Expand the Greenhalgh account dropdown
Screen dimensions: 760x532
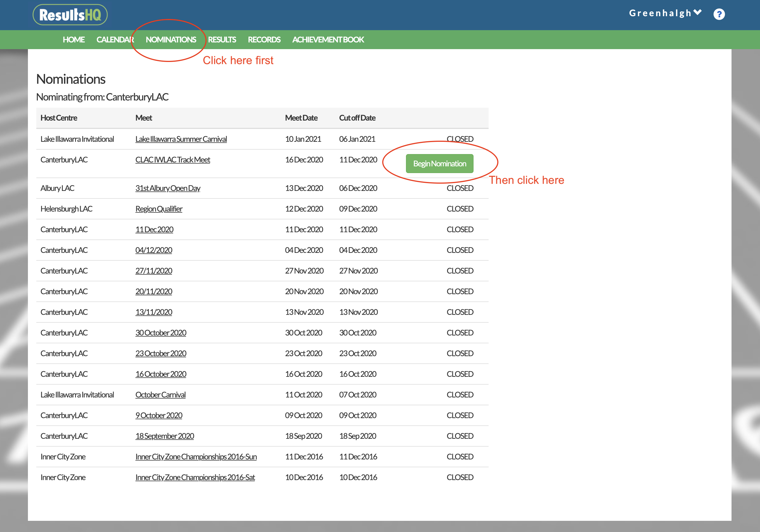pyautogui.click(x=665, y=13)
